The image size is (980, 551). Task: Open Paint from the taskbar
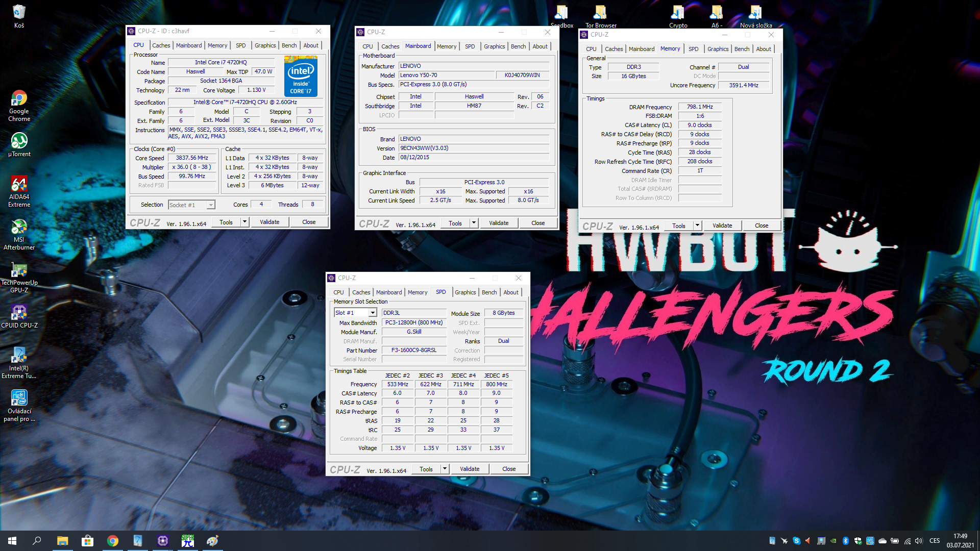[212, 541]
